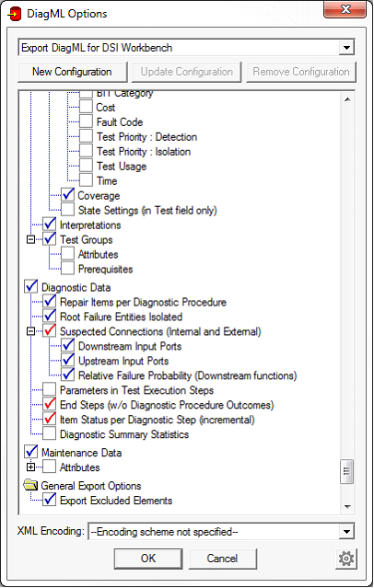Screen dimensions: 374x588
Task: Click the gear settings icon
Action: (345, 559)
